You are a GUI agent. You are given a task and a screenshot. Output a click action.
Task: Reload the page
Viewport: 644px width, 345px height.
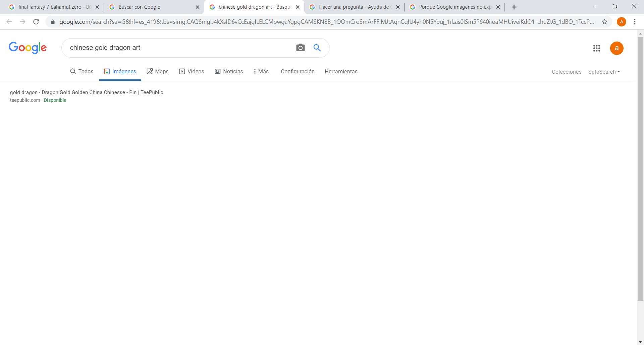point(36,22)
